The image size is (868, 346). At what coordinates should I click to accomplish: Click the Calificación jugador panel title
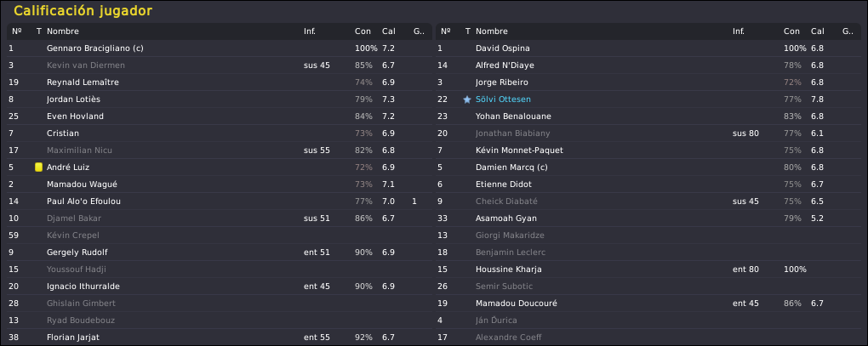point(83,10)
